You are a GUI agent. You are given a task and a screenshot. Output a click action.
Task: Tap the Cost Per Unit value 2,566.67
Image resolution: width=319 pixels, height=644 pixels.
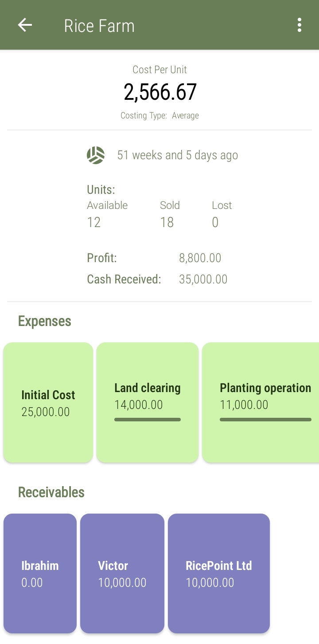[x=160, y=92]
